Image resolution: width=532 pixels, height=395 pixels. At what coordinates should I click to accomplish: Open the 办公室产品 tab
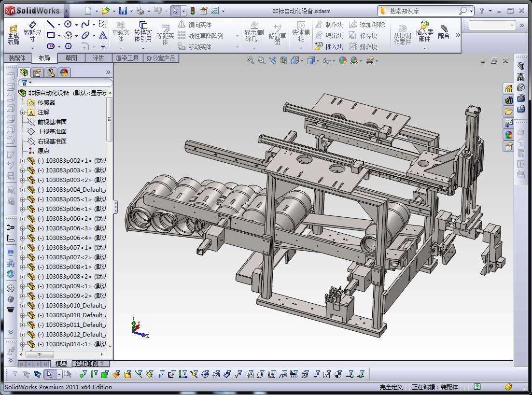pos(161,58)
